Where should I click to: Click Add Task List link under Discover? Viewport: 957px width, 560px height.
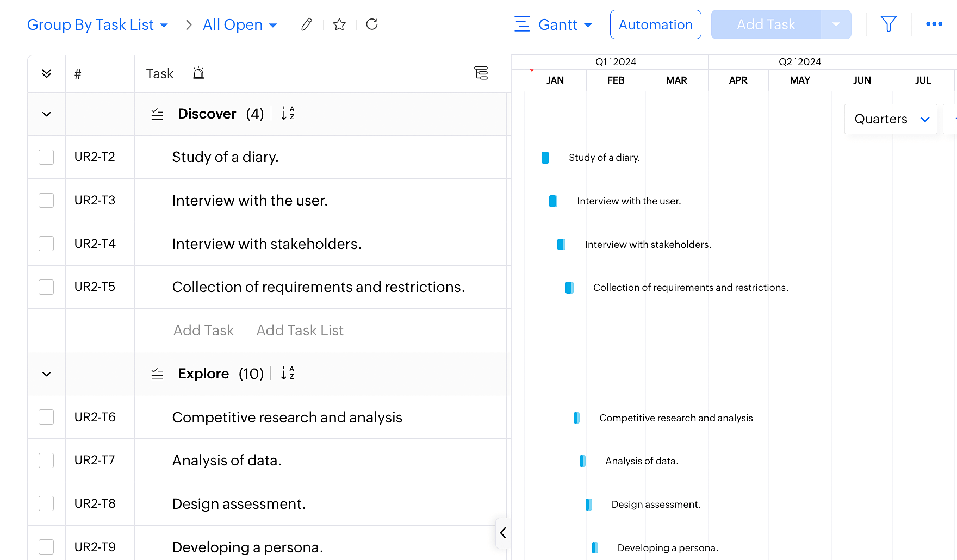click(x=300, y=331)
